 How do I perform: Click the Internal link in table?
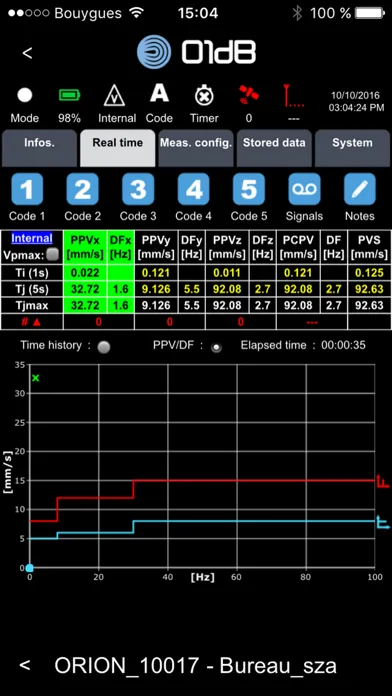32,238
